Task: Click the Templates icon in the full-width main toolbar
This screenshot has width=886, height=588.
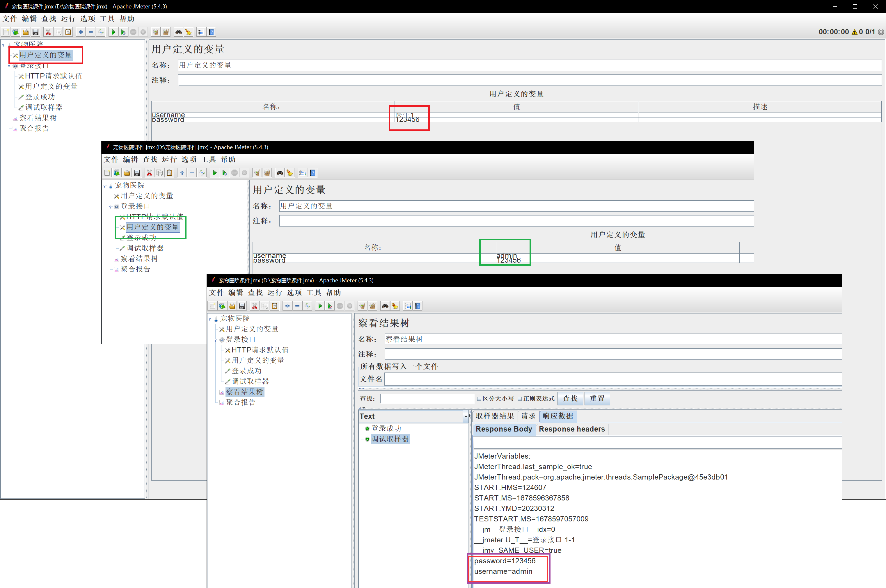Action: [x=15, y=32]
